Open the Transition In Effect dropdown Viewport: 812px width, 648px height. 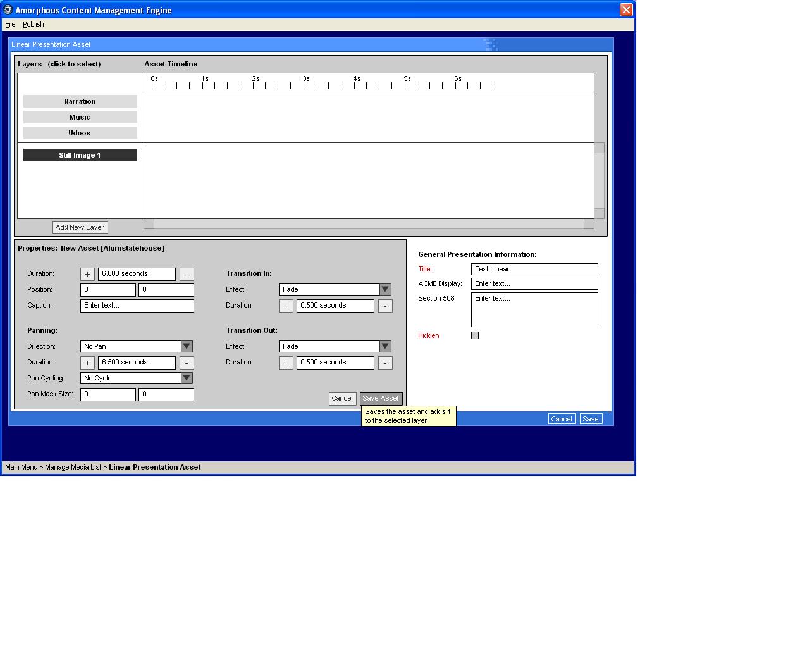335,289
